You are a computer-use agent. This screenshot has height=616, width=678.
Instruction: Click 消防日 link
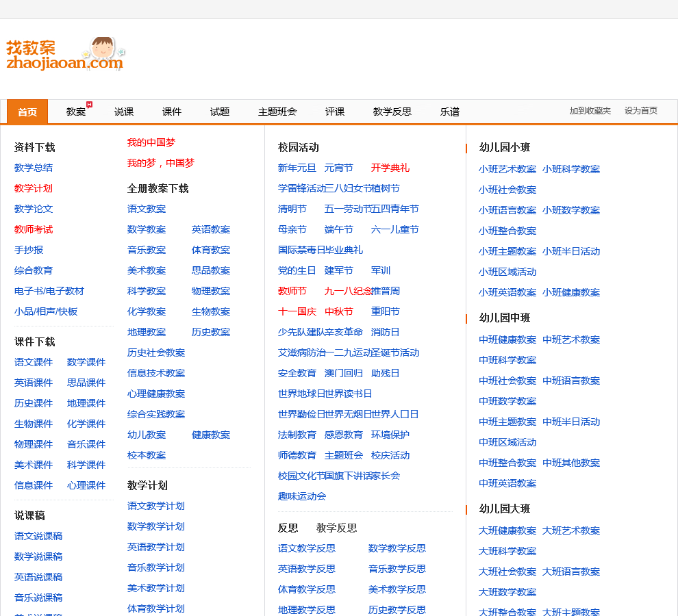pos(386,332)
